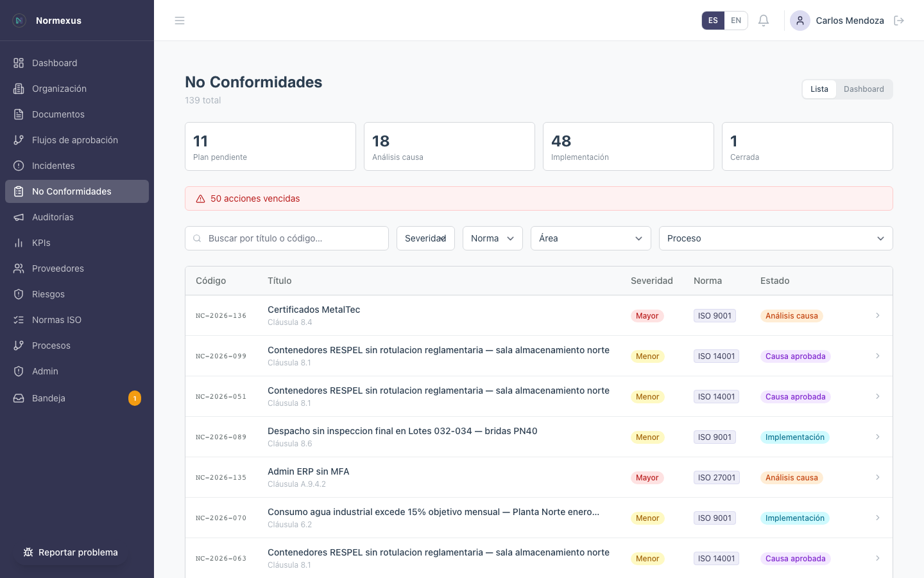
Task: Select the ES language option
Action: coord(713,21)
